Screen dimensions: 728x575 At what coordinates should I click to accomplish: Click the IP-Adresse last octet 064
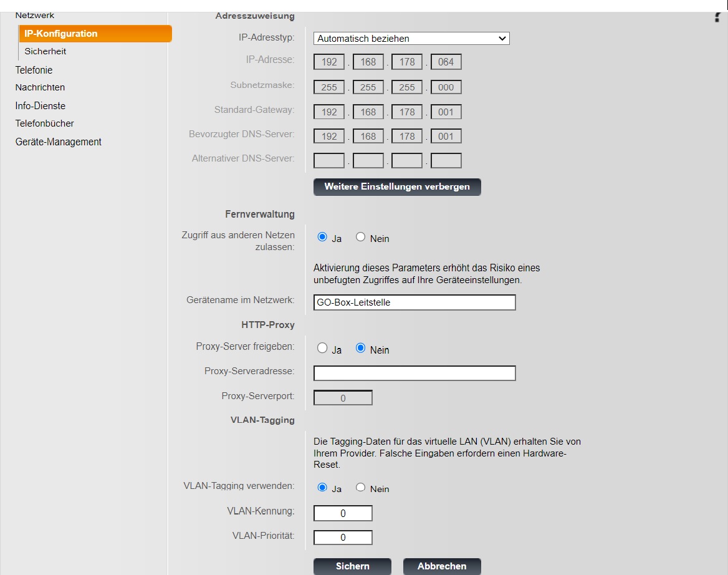[446, 62]
